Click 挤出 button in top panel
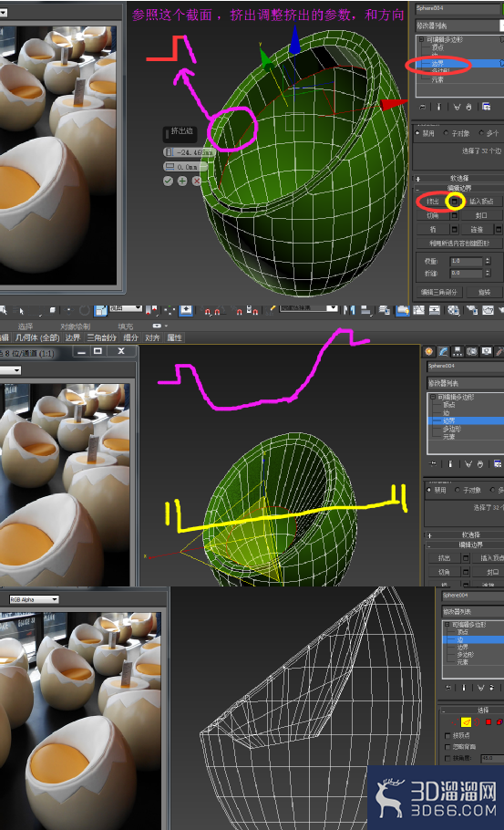 (433, 202)
